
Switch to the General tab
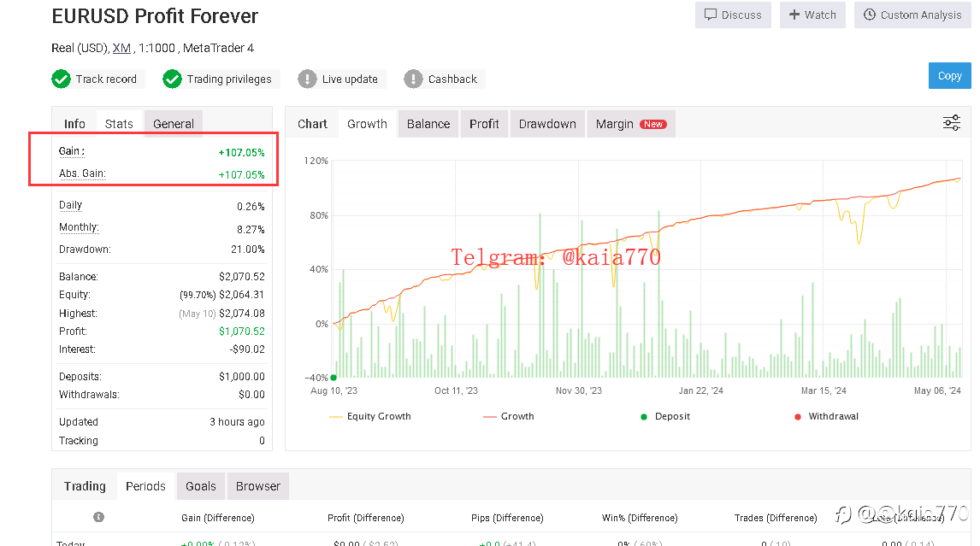(x=173, y=124)
